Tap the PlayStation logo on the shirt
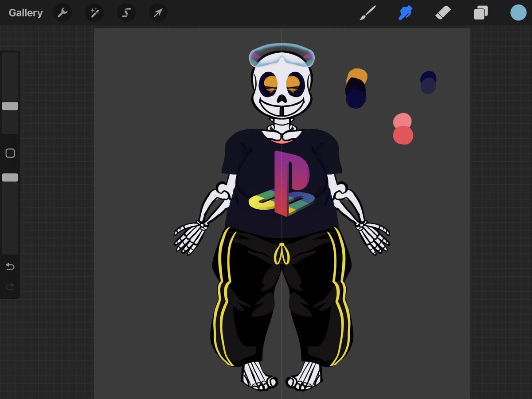The width and height of the screenshot is (532, 399). pos(282,184)
